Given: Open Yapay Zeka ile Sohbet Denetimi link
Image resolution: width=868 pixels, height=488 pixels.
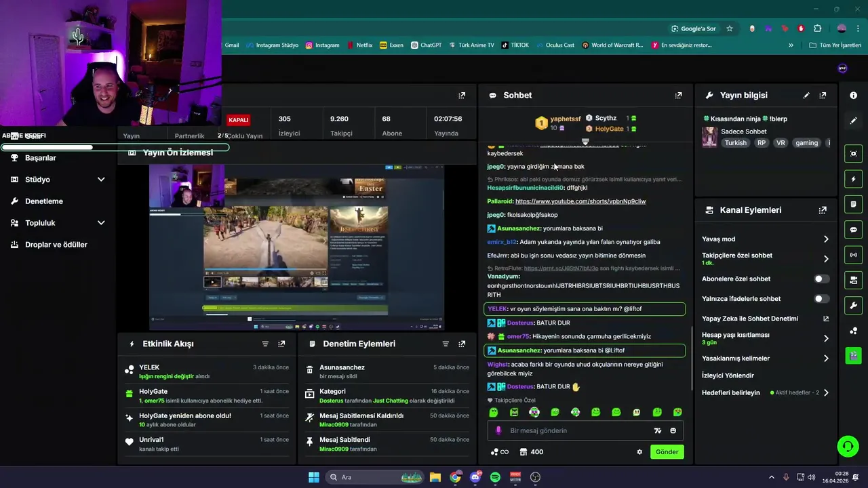Looking at the screenshot, I should [765, 319].
